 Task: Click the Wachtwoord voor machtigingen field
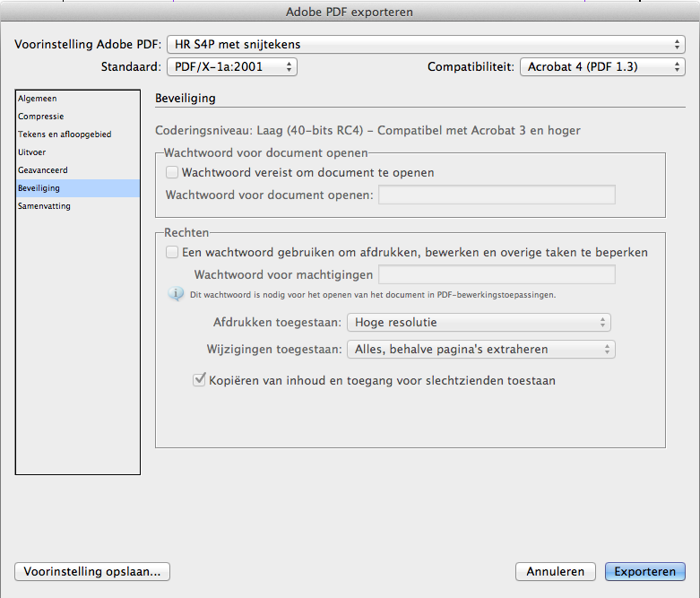(x=497, y=274)
